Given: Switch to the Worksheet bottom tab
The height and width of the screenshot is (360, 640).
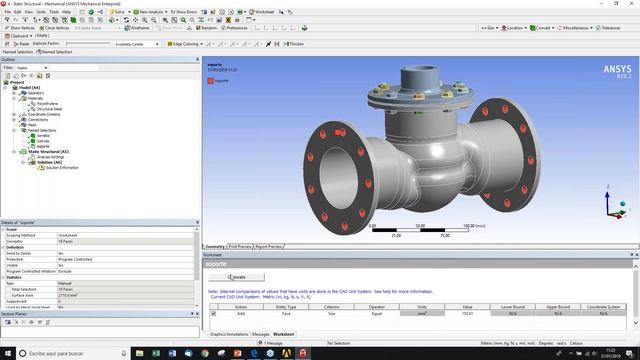Looking at the screenshot, I should [284, 334].
